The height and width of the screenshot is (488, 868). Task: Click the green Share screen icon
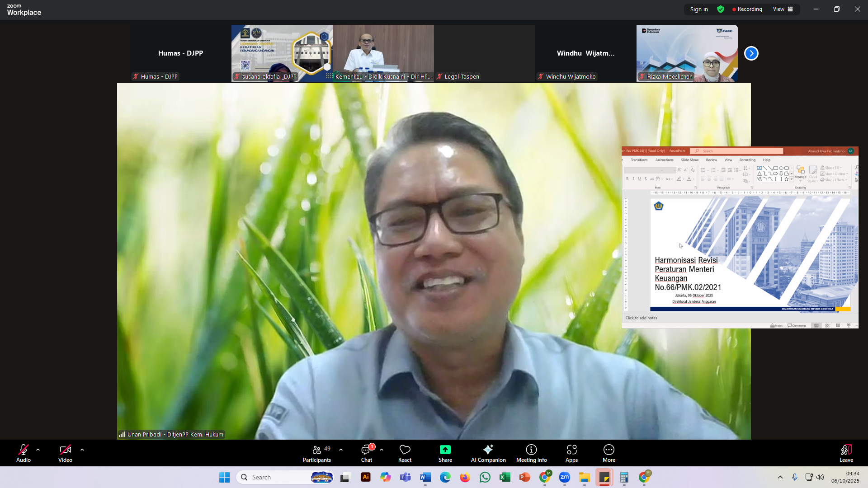(x=445, y=450)
